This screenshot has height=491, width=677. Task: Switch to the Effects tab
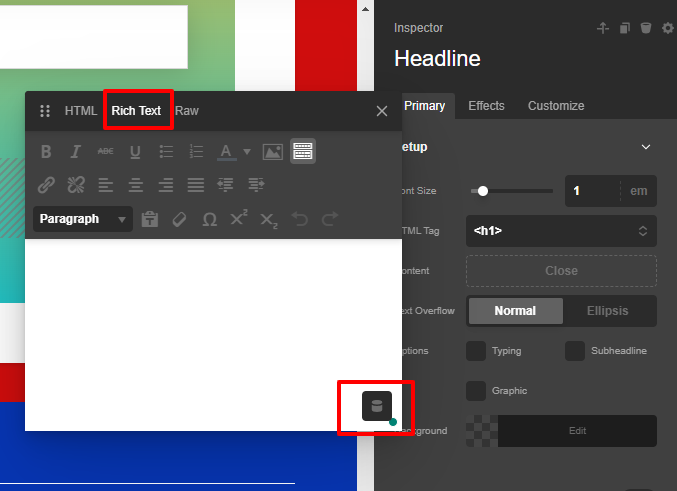[x=486, y=106]
